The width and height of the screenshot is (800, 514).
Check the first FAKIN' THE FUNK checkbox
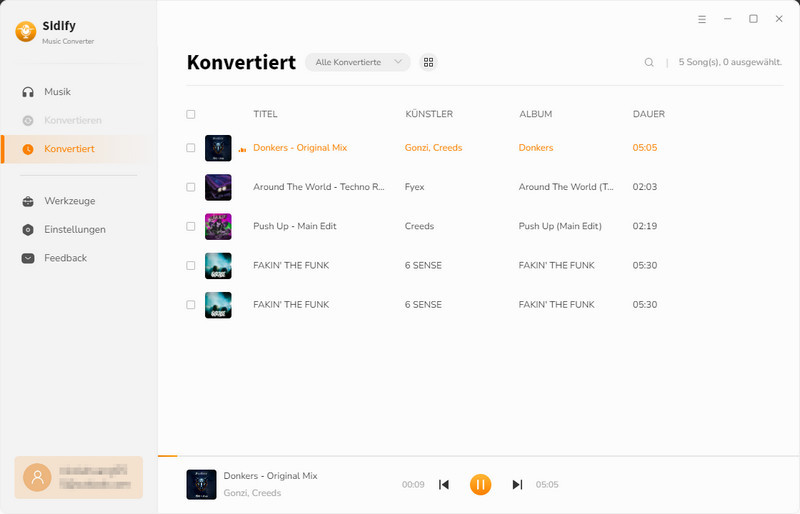click(x=191, y=266)
